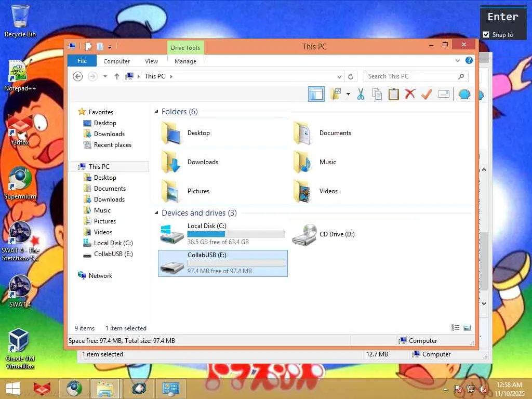The image size is (532, 399).
Task: Click the Windows Start button
Action: pos(13,389)
